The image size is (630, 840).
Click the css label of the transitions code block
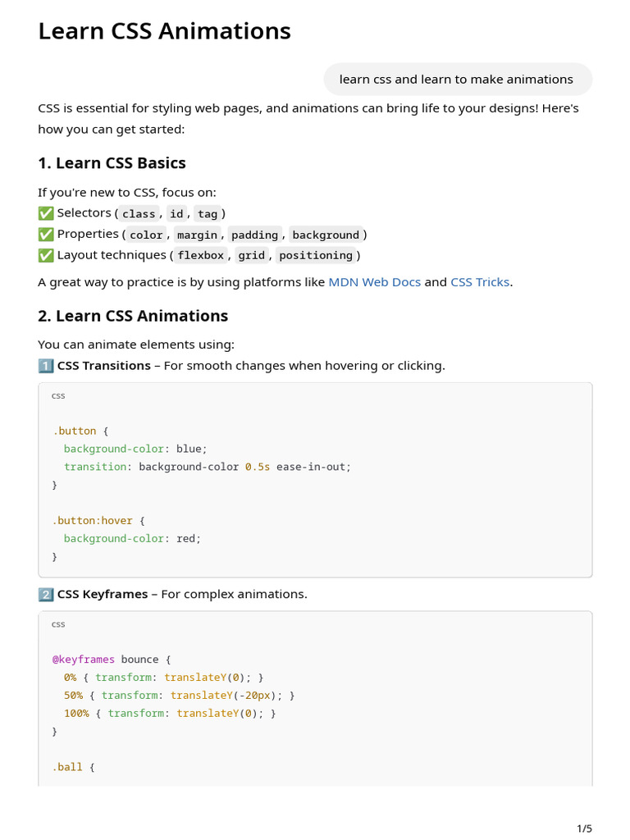(x=58, y=396)
